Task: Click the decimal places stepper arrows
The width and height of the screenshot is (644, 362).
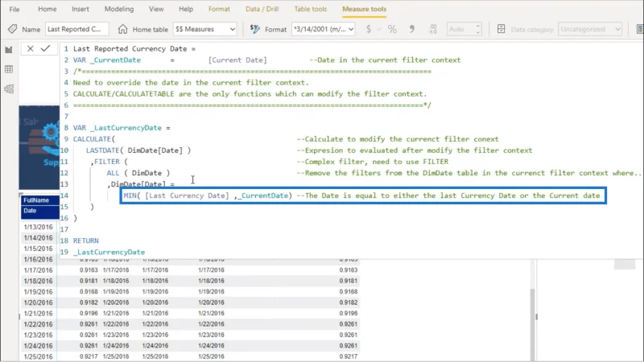Action: click(x=477, y=29)
